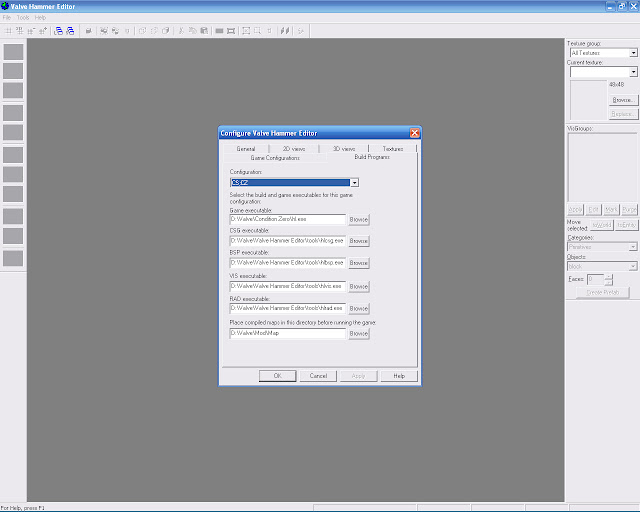Click the load window state icon
Screen dimensions: 640x512
(58, 31)
